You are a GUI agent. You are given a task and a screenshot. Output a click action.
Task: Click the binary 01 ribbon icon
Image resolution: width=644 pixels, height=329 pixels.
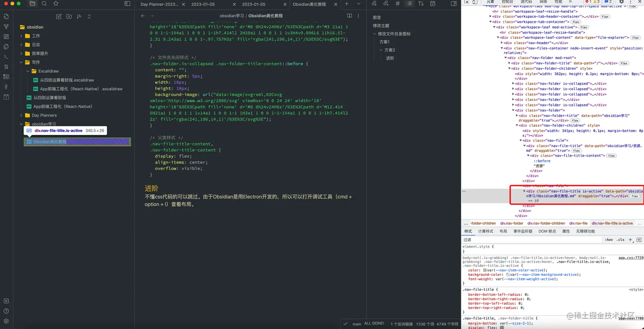(6, 67)
